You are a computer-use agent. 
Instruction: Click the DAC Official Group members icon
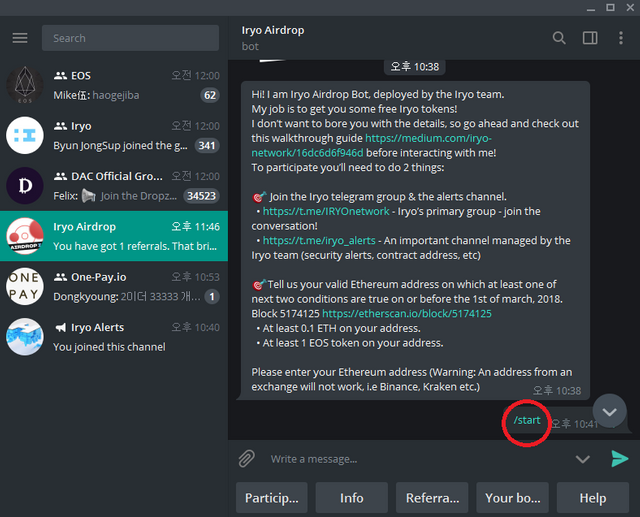click(x=60, y=176)
